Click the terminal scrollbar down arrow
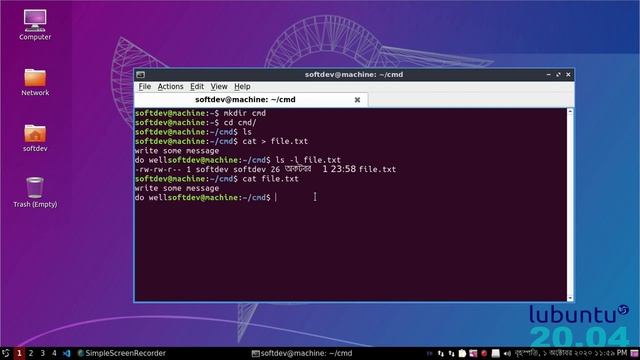The image size is (640, 360). (x=570, y=298)
